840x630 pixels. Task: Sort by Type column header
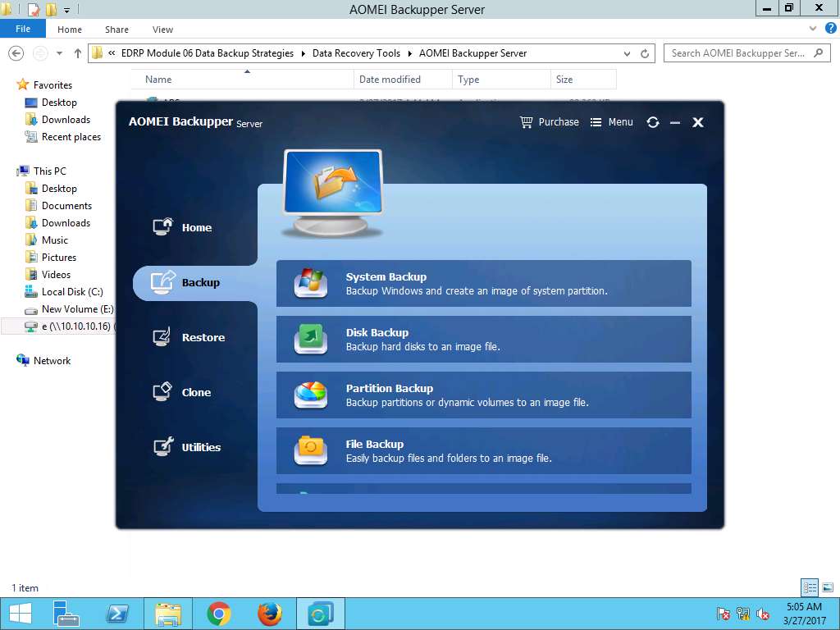[501, 80]
